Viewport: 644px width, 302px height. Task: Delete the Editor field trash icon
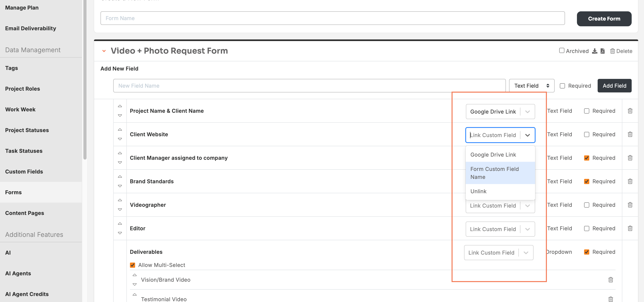click(630, 228)
